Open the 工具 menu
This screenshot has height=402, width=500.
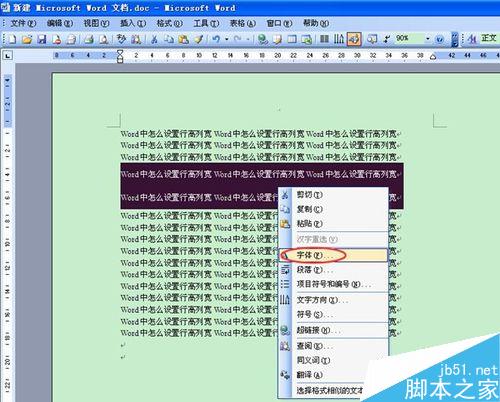point(206,23)
